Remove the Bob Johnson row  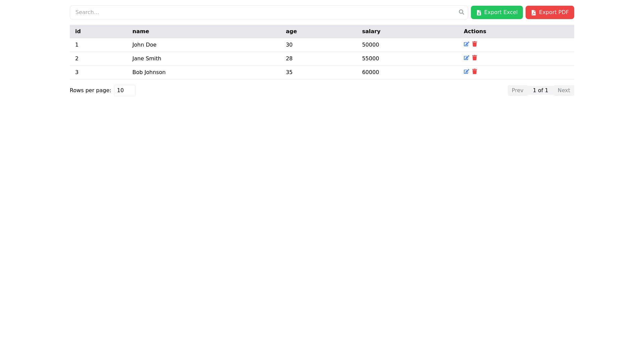pos(475,72)
